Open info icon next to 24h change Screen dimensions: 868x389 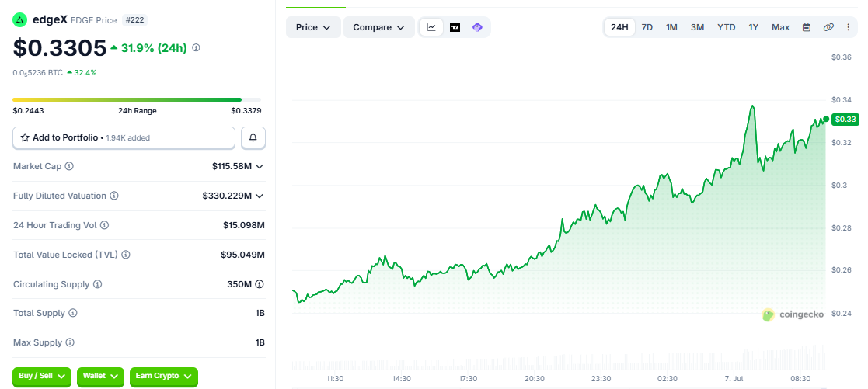click(x=196, y=47)
